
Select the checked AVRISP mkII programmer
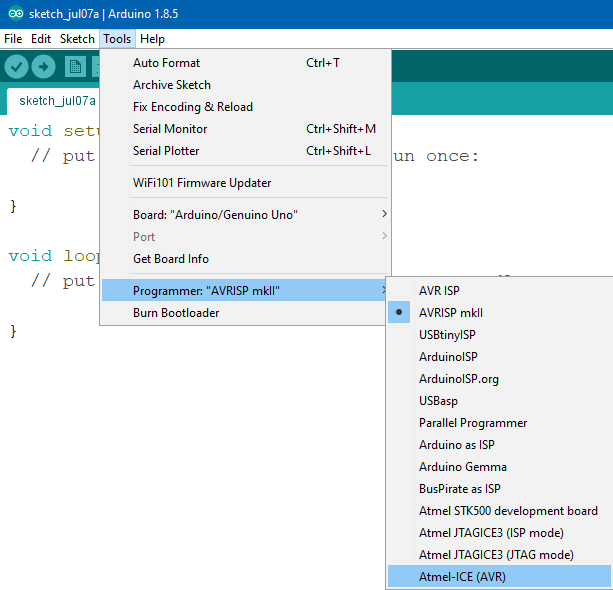[500, 312]
